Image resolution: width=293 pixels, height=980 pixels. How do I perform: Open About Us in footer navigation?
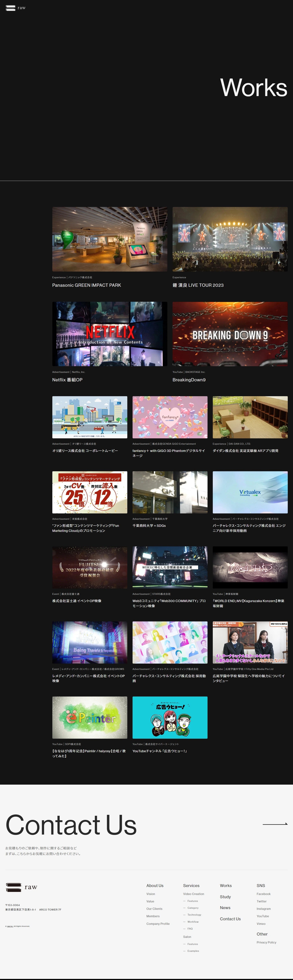tap(155, 886)
